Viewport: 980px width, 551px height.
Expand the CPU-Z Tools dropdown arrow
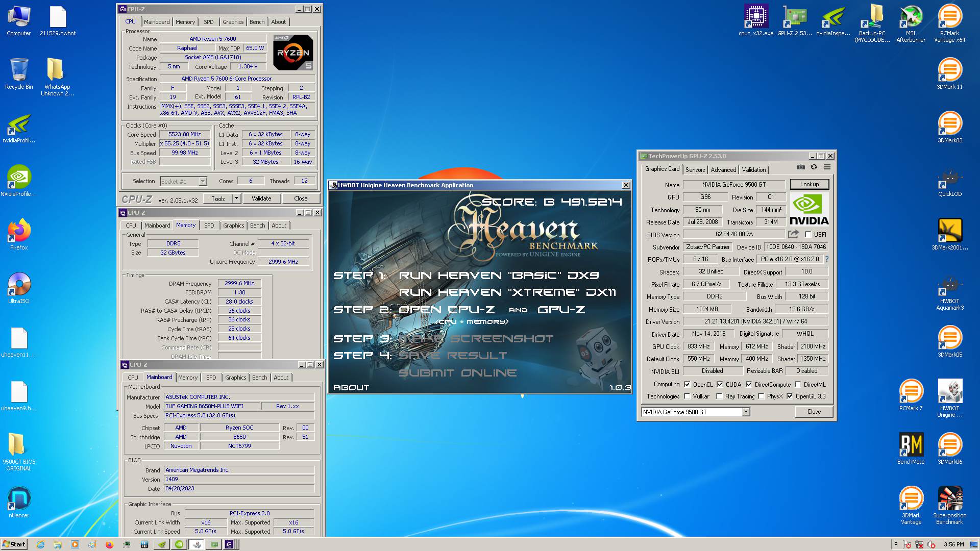point(236,198)
